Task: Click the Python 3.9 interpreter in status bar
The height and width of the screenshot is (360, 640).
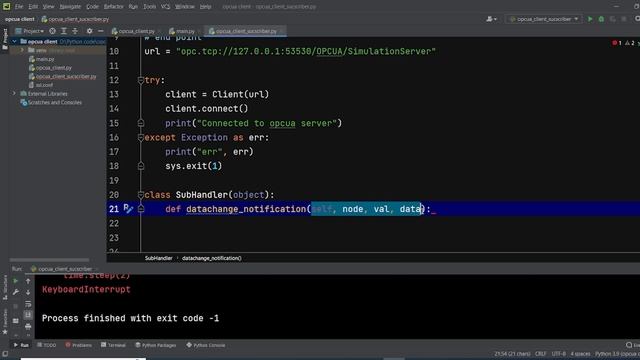Action: (x=617, y=354)
